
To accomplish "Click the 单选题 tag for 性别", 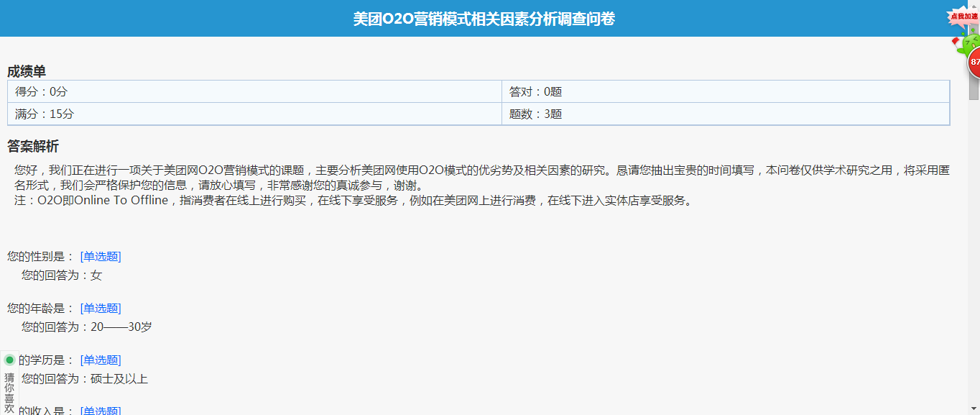I will (x=101, y=256).
